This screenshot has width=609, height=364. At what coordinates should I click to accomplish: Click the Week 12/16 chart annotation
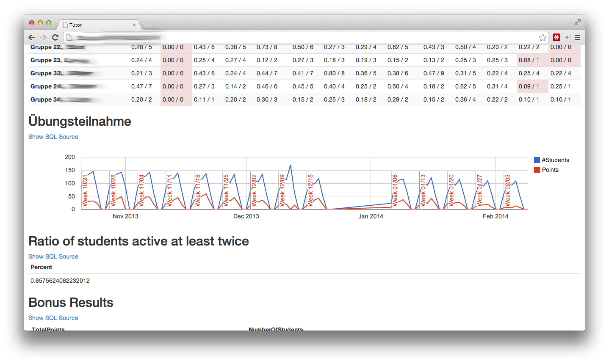[310, 190]
